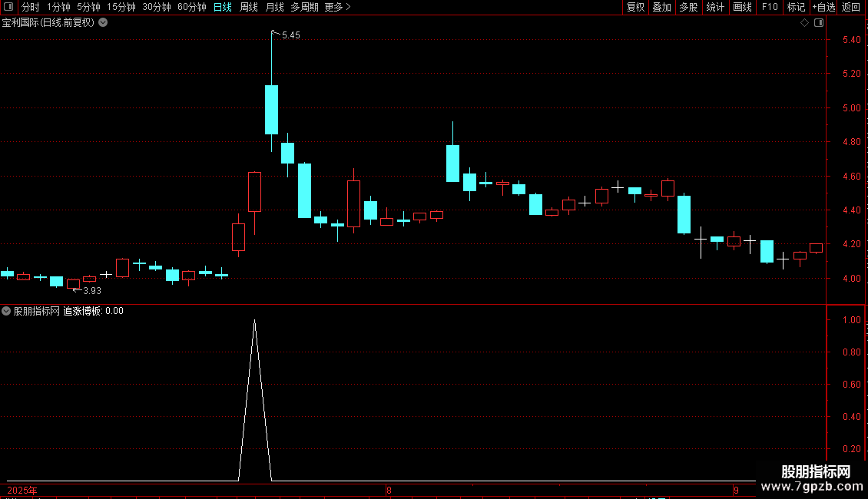Click the 3.93 low price label

tap(92, 291)
